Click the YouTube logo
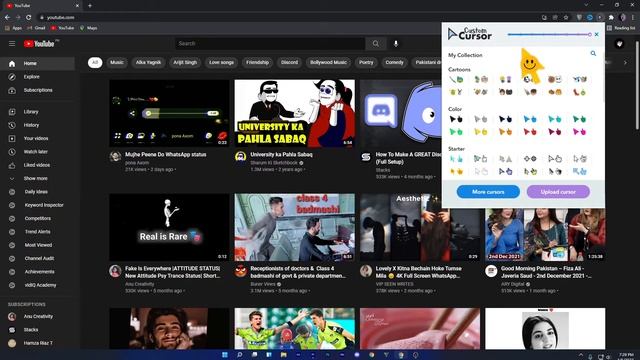Image resolution: width=640 pixels, height=360 pixels. [39, 44]
